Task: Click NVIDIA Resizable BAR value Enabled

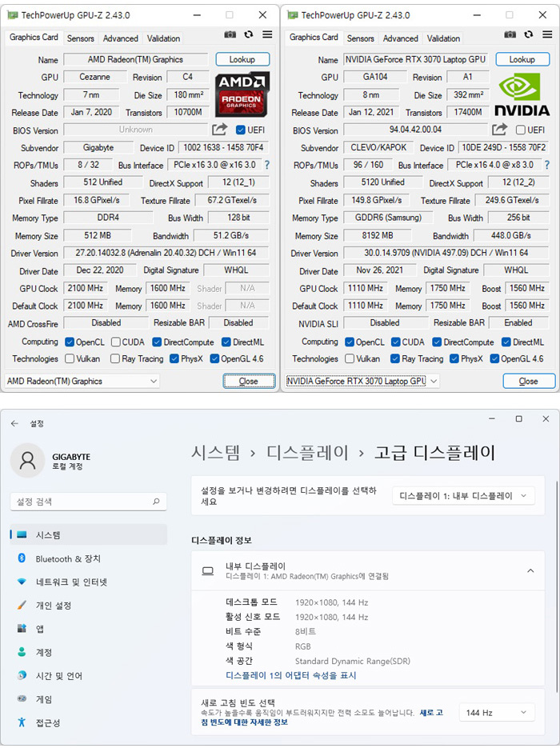Action: (x=518, y=322)
